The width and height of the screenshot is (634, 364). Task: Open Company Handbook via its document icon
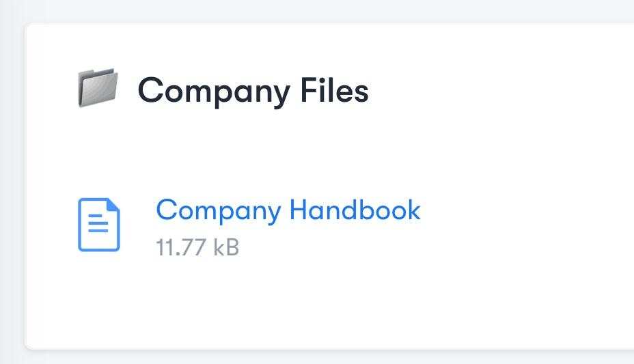(x=99, y=225)
